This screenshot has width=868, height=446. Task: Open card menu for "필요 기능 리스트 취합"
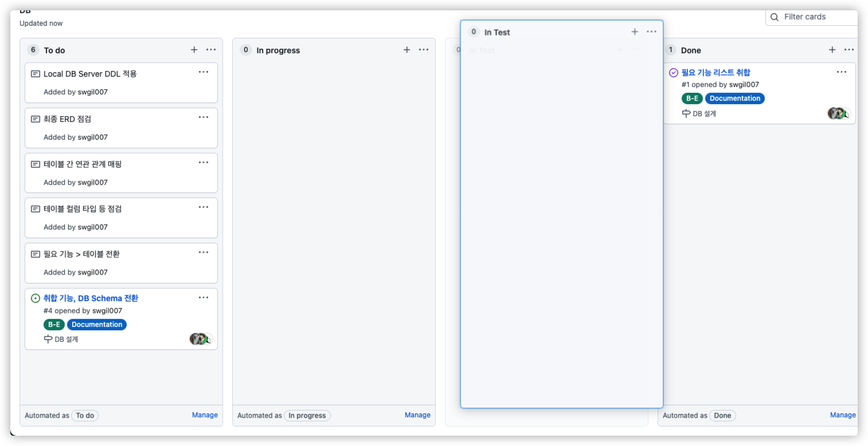pos(842,72)
